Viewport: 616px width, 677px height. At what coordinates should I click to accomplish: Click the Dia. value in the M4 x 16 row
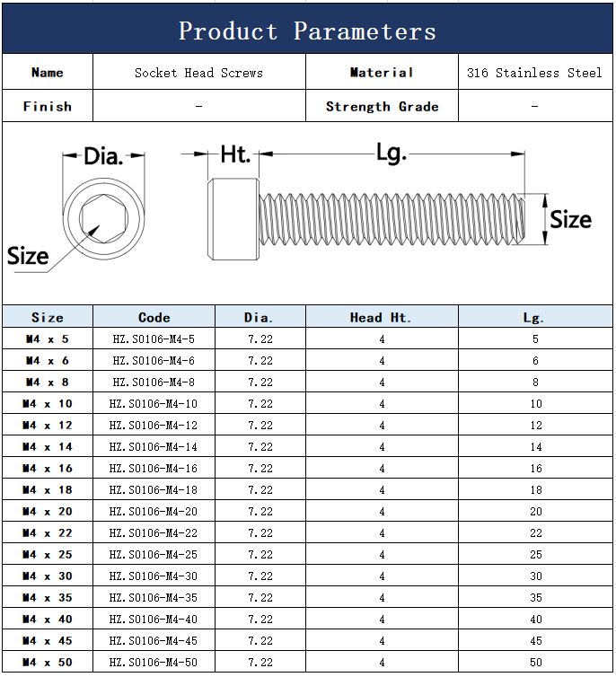(260, 469)
